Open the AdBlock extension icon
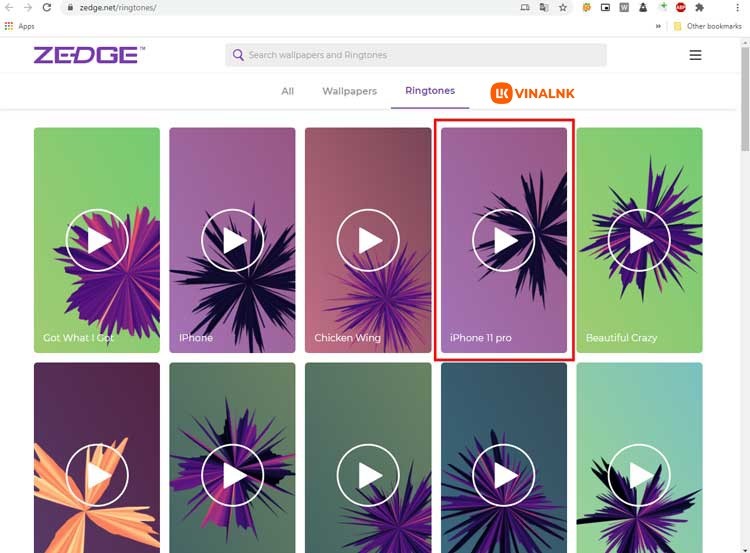 pyautogui.click(x=680, y=7)
